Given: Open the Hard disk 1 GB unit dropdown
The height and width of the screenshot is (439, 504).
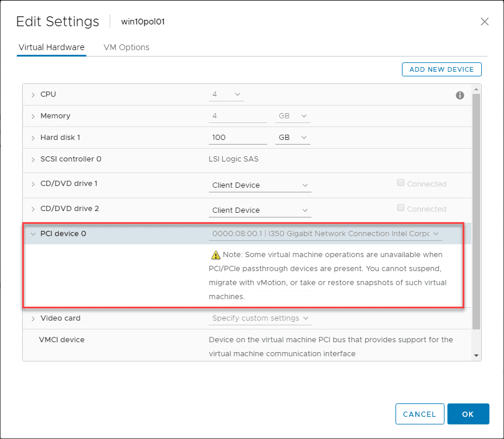Looking at the screenshot, I should (x=292, y=138).
